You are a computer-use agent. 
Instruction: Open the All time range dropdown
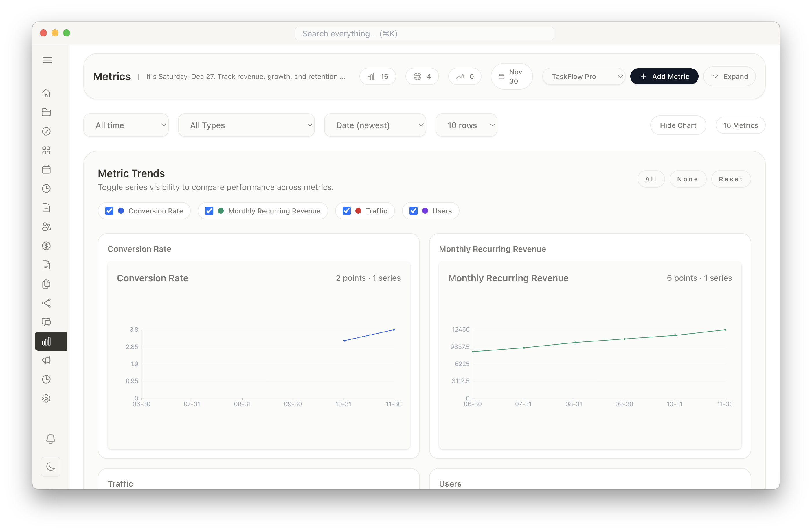click(x=126, y=125)
